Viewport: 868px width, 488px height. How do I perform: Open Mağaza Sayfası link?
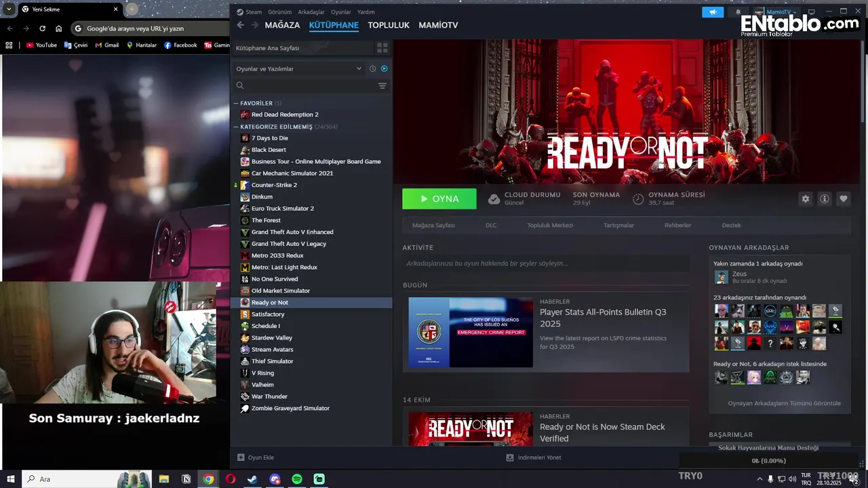(433, 225)
